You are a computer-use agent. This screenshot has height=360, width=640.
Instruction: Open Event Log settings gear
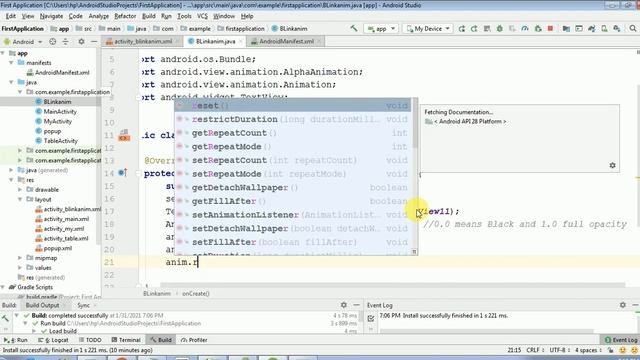(x=622, y=305)
